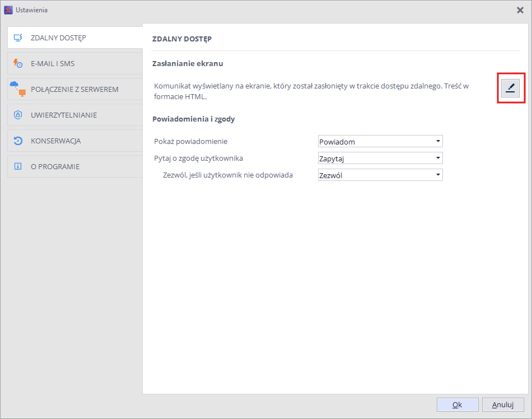Click the Komunikat wyświetlany na ekranie description
The width and height of the screenshot is (532, 419).
coord(311,91)
